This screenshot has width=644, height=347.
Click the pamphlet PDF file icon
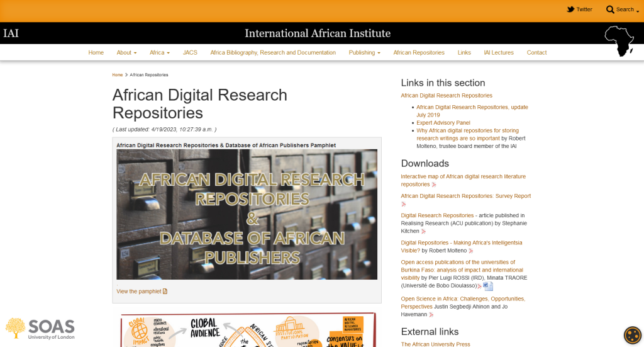[x=165, y=292]
